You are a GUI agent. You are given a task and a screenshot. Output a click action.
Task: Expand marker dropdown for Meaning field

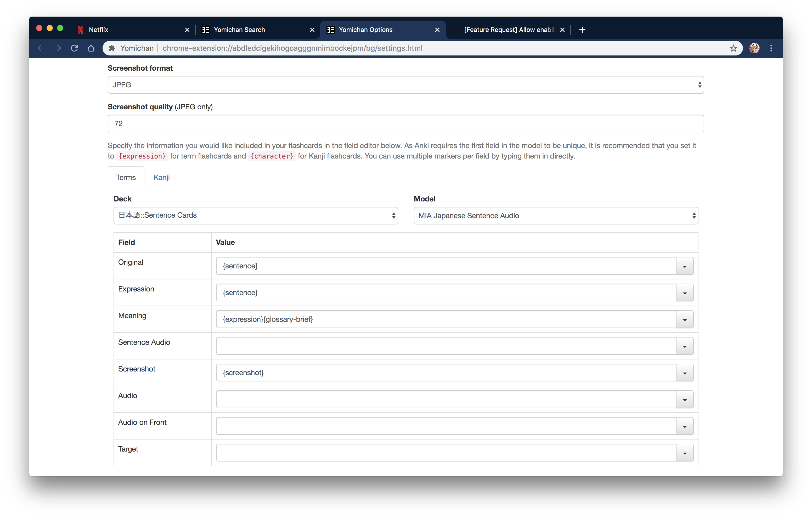click(685, 319)
